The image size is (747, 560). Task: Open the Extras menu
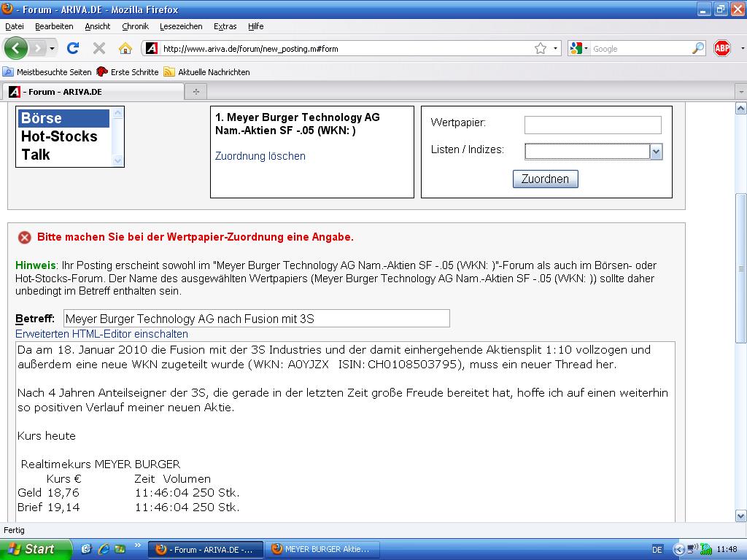[x=224, y=26]
